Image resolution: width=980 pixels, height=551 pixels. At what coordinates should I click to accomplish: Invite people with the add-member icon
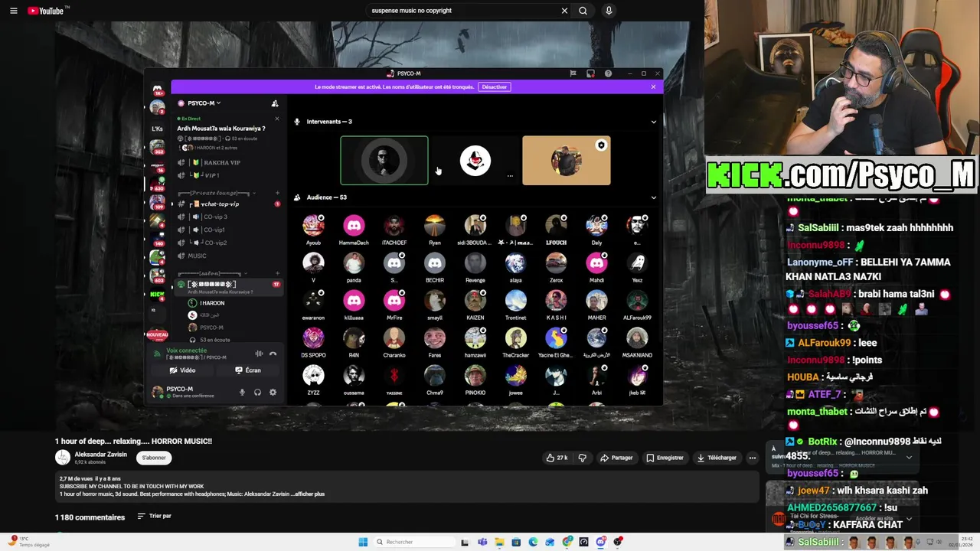(275, 103)
